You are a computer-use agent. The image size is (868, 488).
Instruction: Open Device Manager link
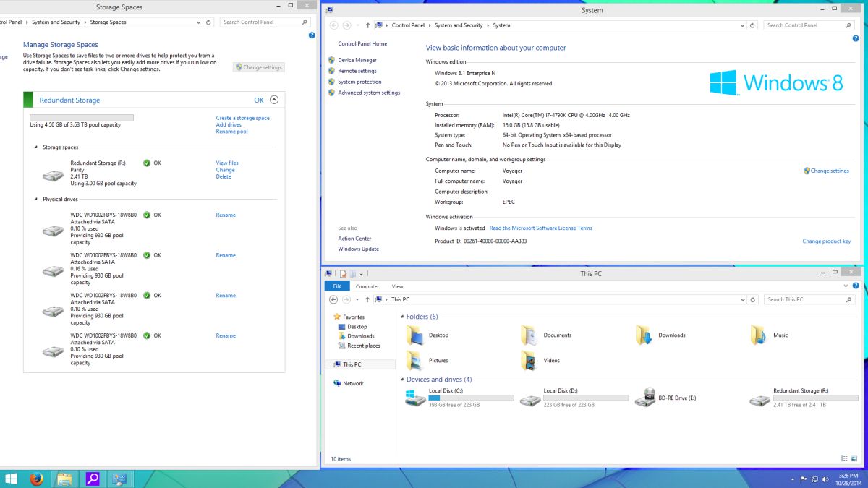coord(357,60)
